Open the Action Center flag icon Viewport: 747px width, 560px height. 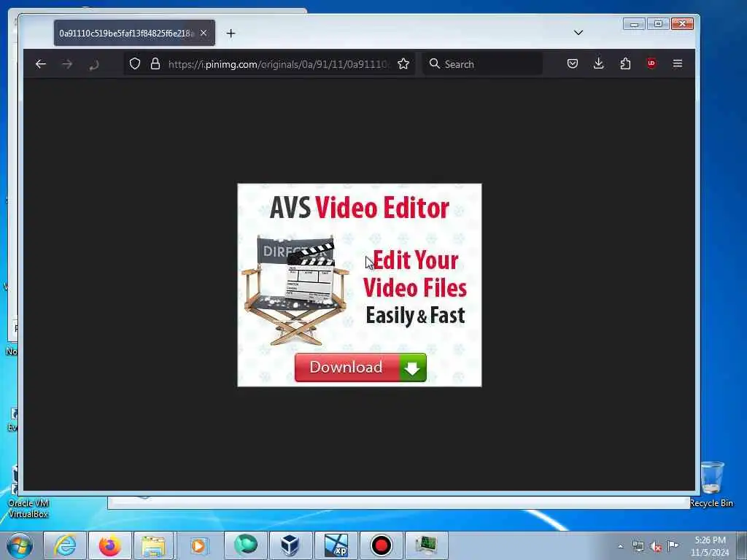pyautogui.click(x=673, y=545)
